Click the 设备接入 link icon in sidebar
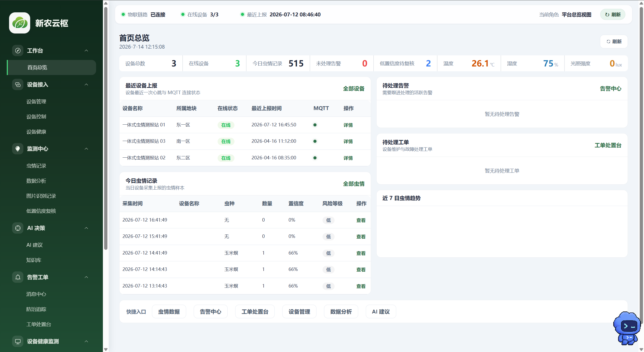Viewport: 644px width, 352px height. pyautogui.click(x=18, y=85)
